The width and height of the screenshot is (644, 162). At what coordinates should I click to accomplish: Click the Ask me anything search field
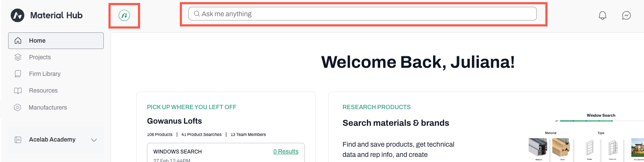pyautogui.click(x=363, y=14)
